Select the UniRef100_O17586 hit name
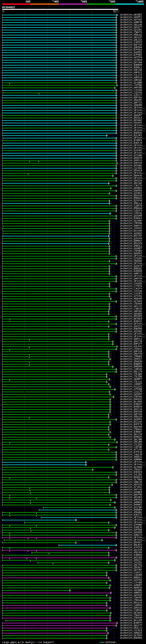This screenshot has width=146, height=644. pyautogui.click(x=131, y=479)
